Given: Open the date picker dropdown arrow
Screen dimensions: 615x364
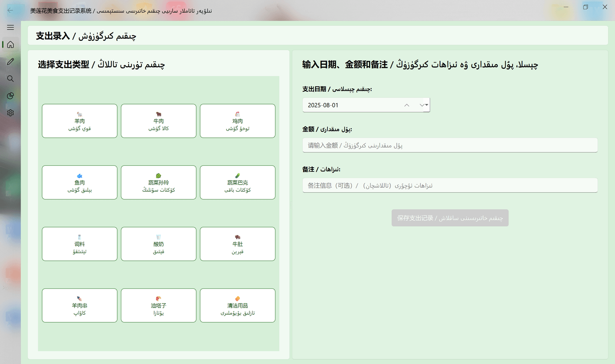Looking at the screenshot, I should coord(427,105).
